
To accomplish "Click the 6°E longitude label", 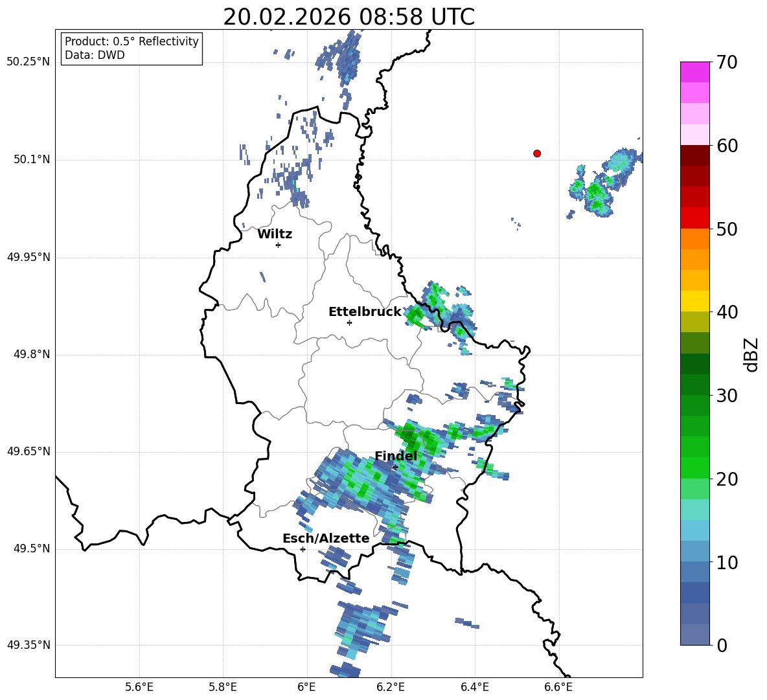I will [x=306, y=687].
